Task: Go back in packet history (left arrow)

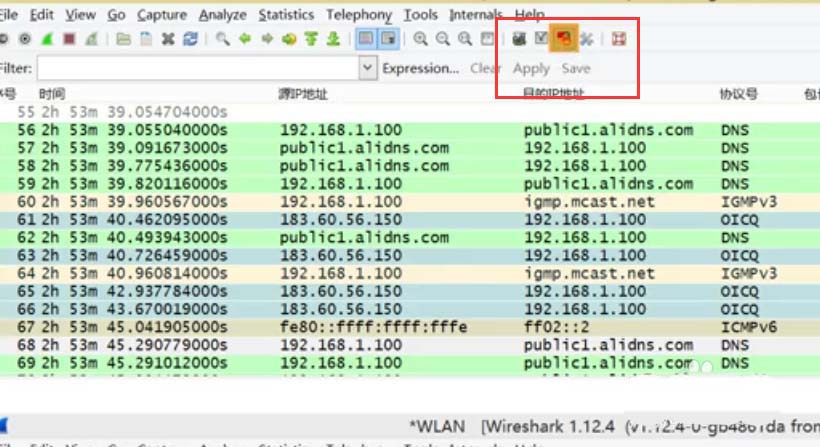Action: pyautogui.click(x=245, y=39)
